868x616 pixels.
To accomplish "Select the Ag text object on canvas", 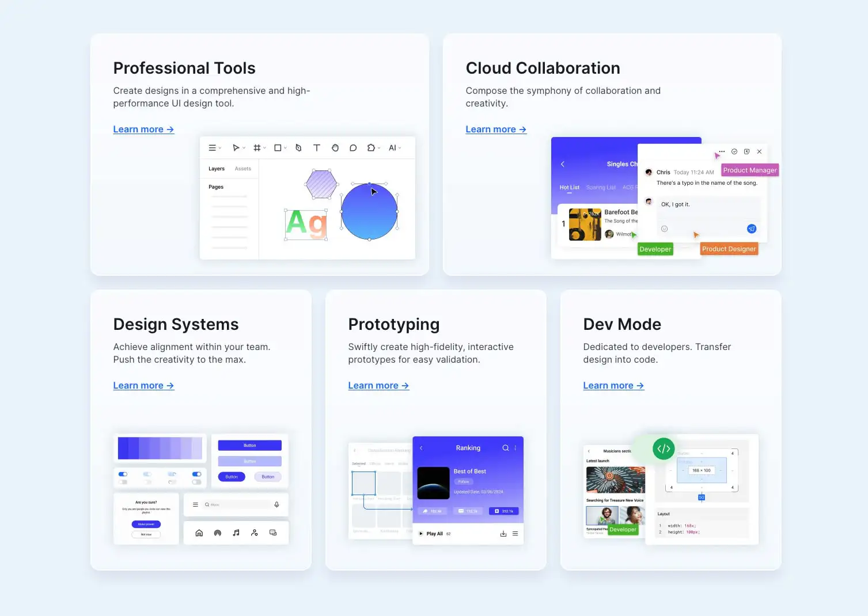I will click(306, 224).
